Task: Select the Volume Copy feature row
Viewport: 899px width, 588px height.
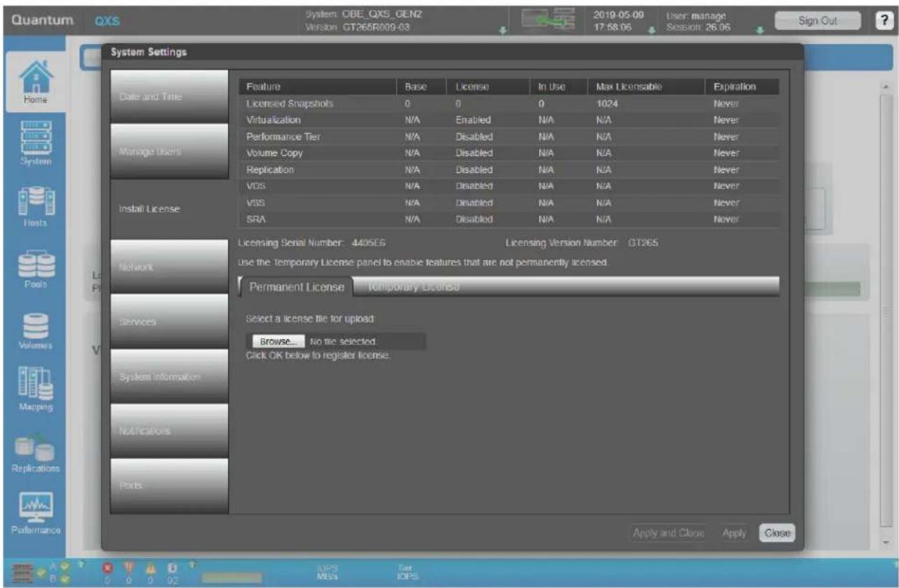Action: [x=509, y=153]
